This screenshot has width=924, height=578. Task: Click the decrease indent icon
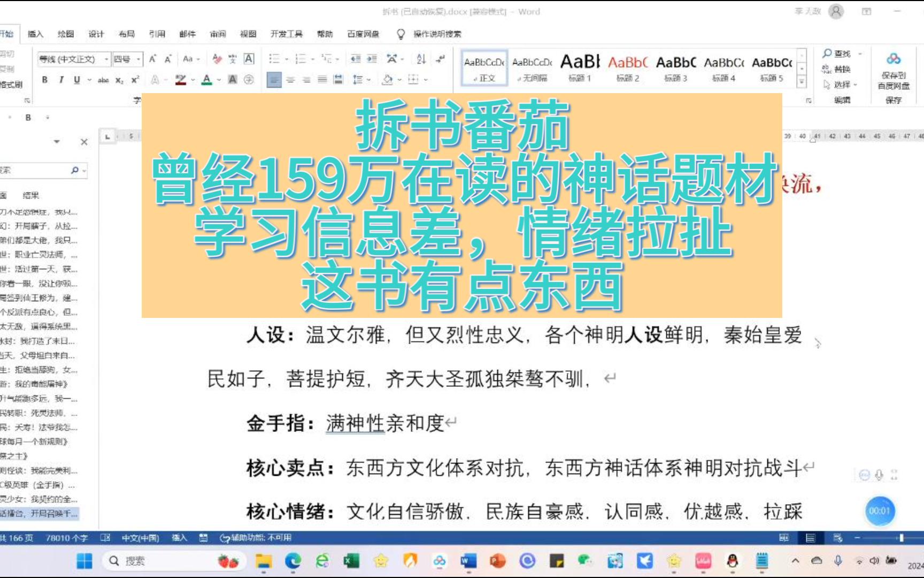coord(356,59)
